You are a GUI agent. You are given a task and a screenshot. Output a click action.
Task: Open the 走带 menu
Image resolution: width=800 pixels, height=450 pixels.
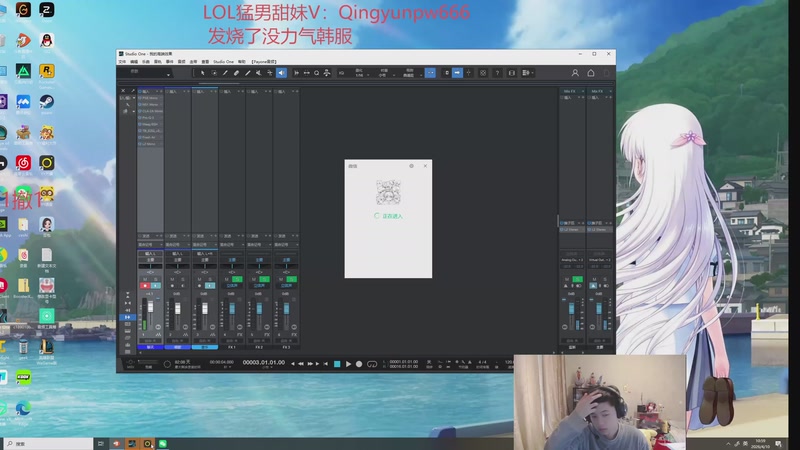[193, 62]
